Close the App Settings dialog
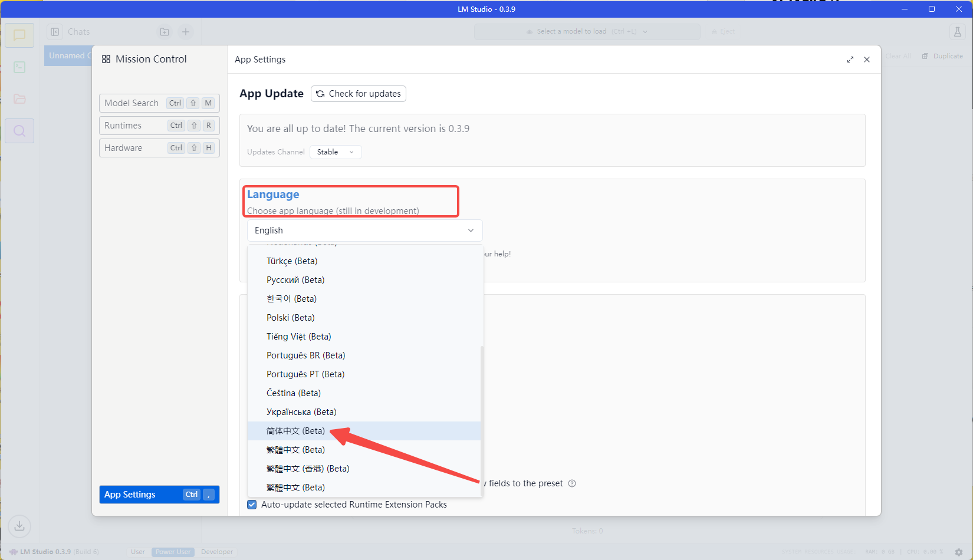The width and height of the screenshot is (973, 560). pyautogui.click(x=867, y=60)
